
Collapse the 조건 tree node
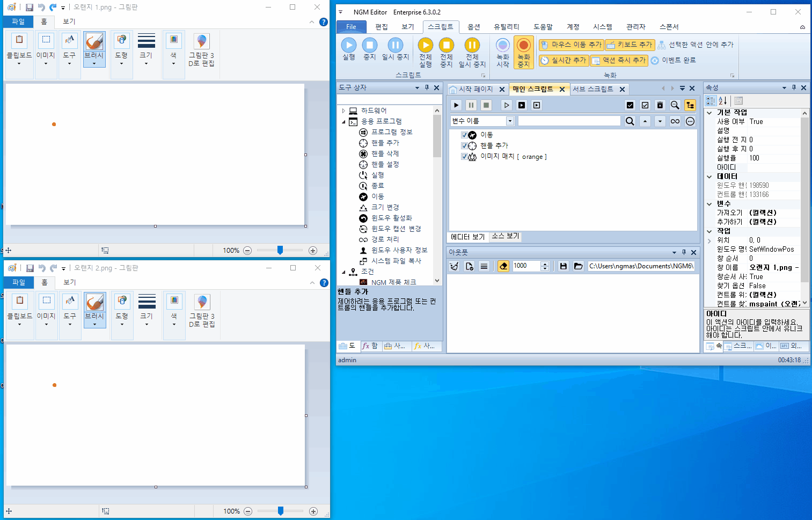click(343, 272)
